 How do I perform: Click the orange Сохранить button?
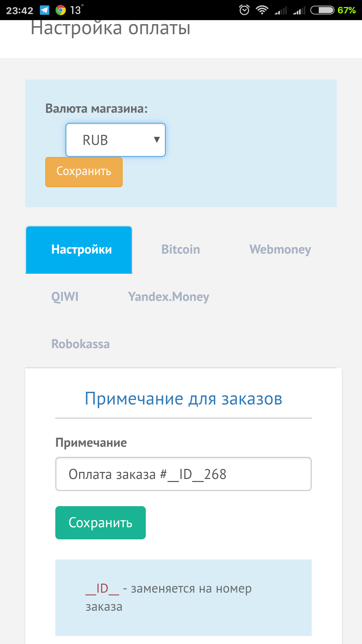[x=84, y=172]
